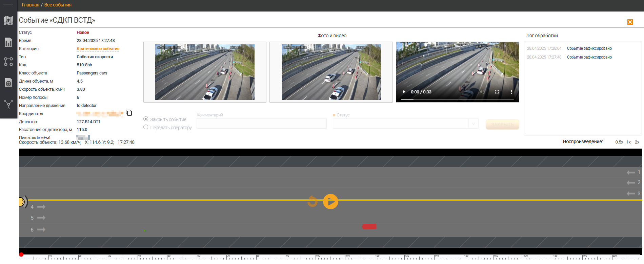The width and height of the screenshot is (644, 264).
Task: Set playback speed to 2x
Action: (x=637, y=142)
